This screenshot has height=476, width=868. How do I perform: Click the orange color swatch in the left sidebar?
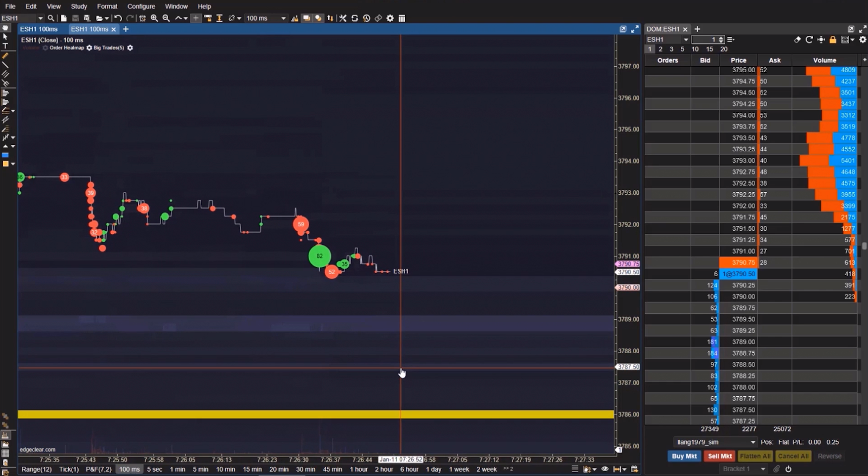tap(5, 163)
